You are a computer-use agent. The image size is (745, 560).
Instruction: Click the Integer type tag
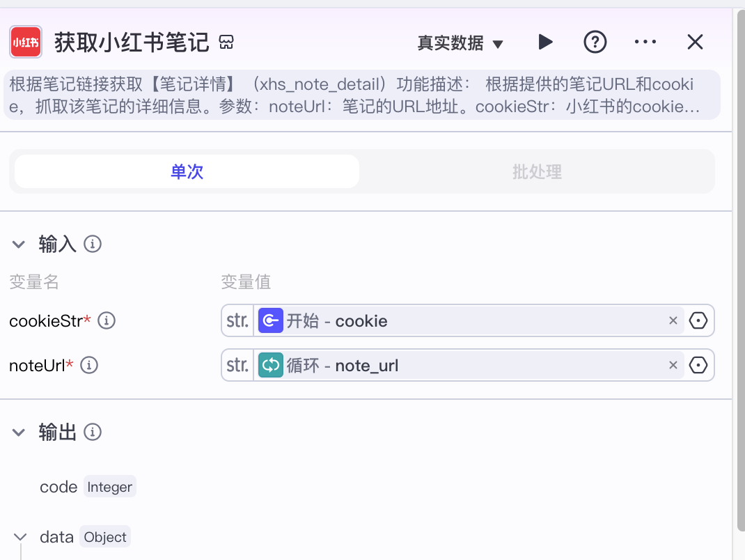click(110, 487)
